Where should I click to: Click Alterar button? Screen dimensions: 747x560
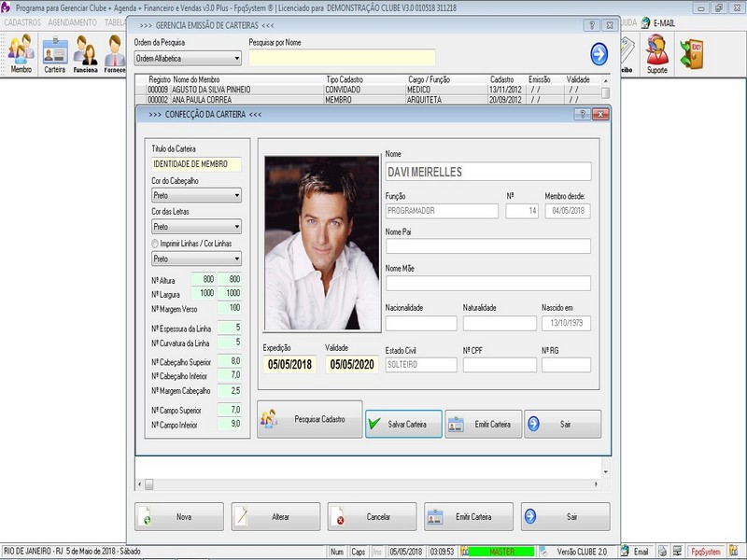(275, 517)
